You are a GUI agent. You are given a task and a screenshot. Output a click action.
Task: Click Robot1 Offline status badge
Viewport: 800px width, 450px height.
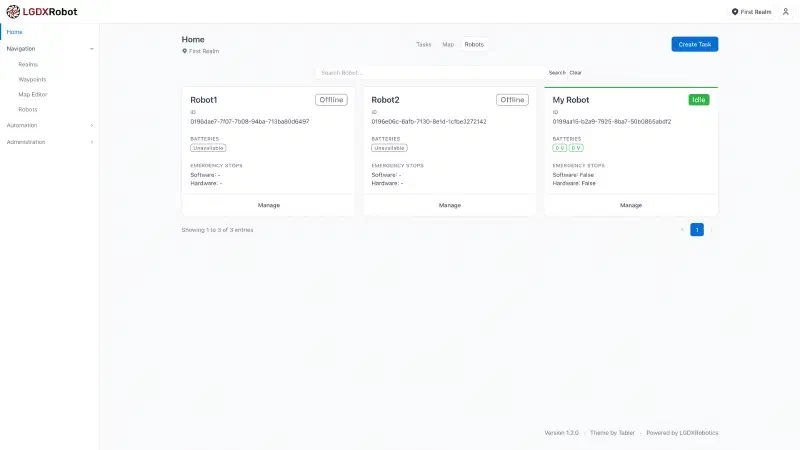pos(331,100)
